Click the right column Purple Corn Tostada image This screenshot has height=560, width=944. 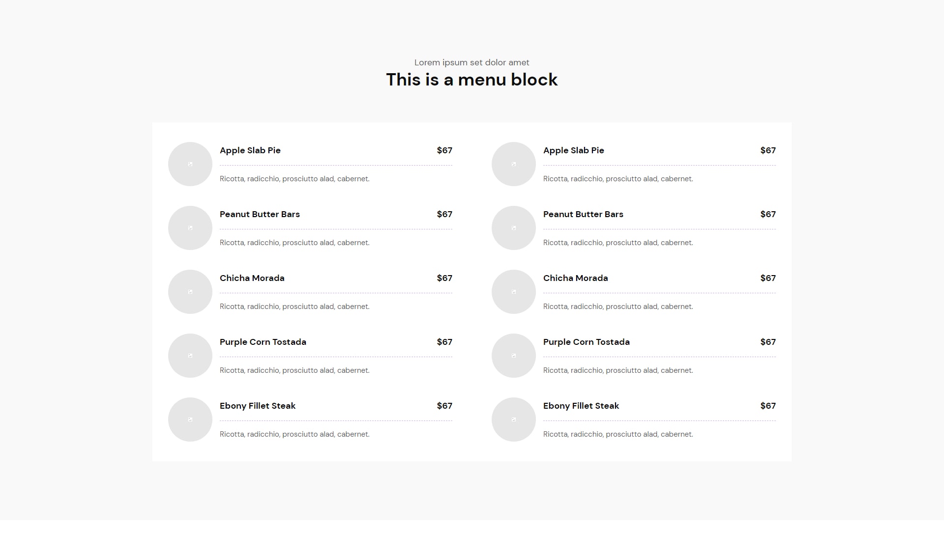tap(514, 356)
